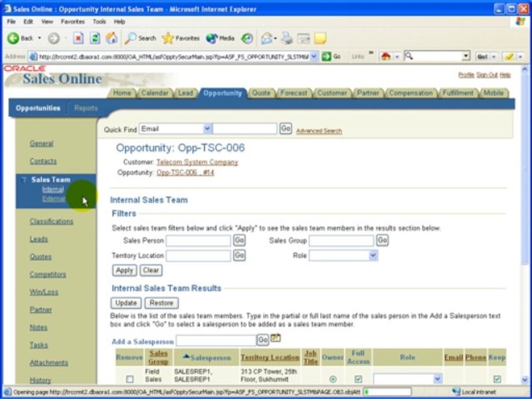Click the Local intranet zone icon
The image size is (532, 399).
[x=456, y=392]
